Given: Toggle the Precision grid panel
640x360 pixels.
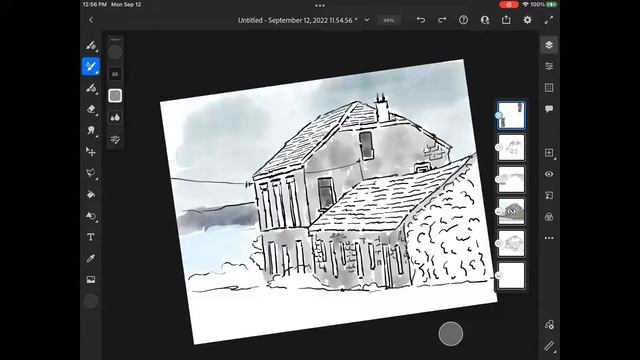Looking at the screenshot, I should coord(549,87).
